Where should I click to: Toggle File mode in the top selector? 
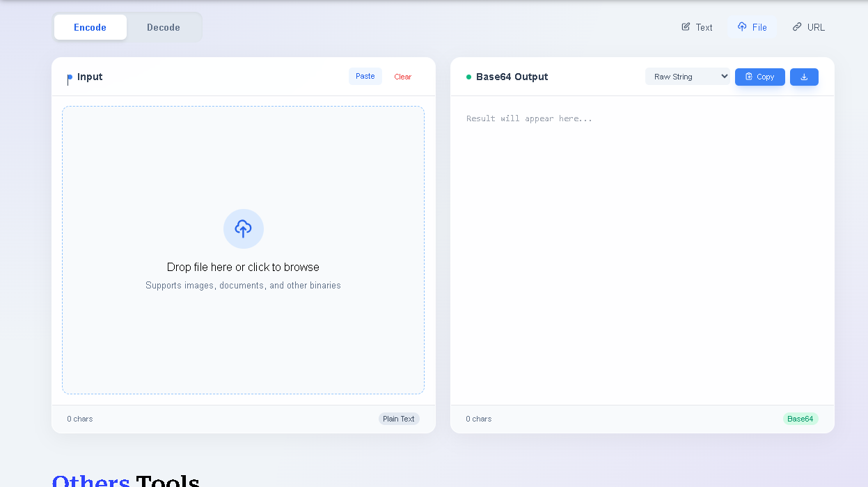752,26
